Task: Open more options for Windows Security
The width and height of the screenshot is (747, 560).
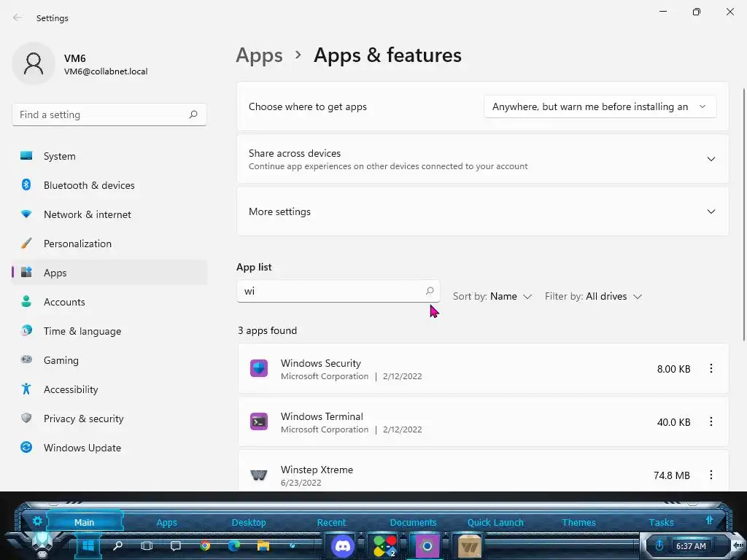Action: click(x=711, y=368)
